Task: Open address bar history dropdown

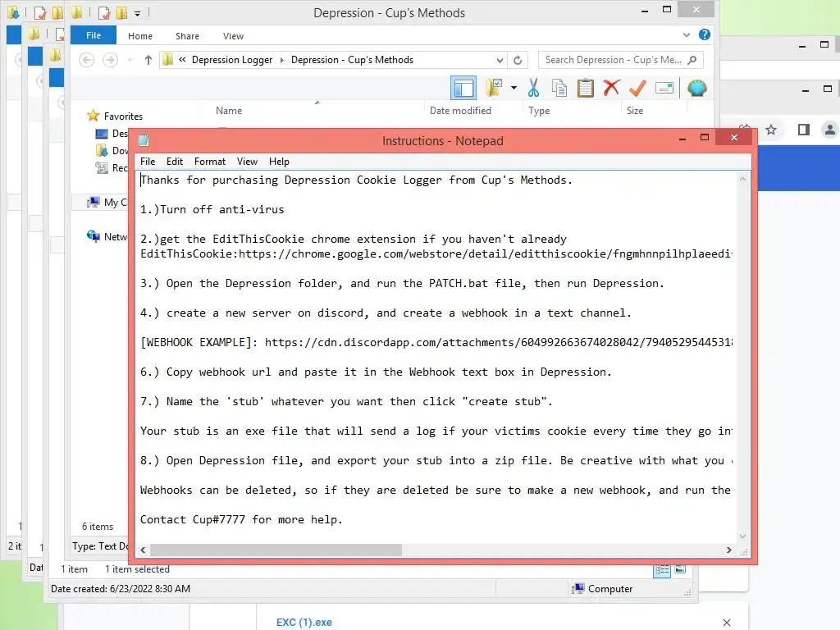Action: click(x=500, y=60)
